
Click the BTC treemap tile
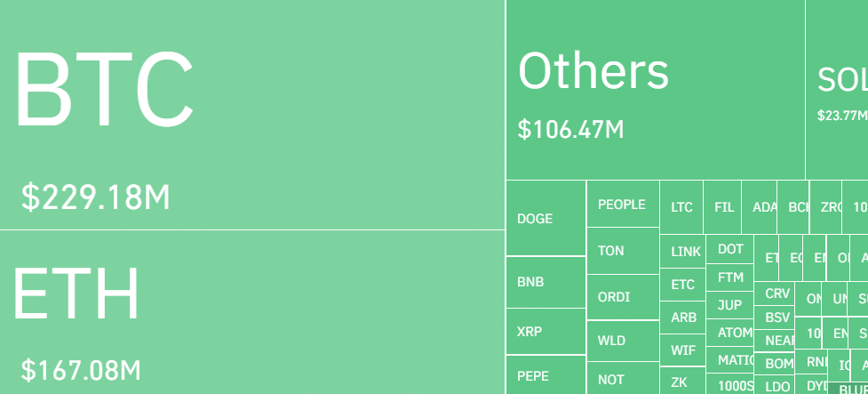(252, 115)
